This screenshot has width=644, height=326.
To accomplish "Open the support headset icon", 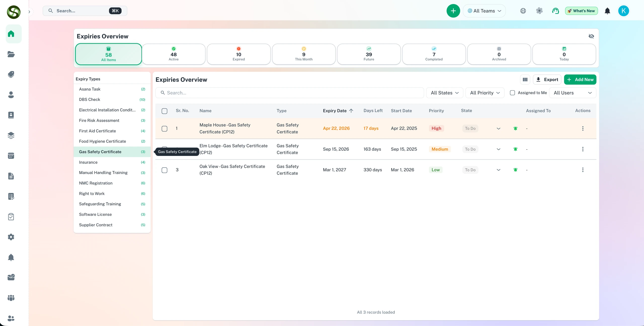I will coord(555,11).
